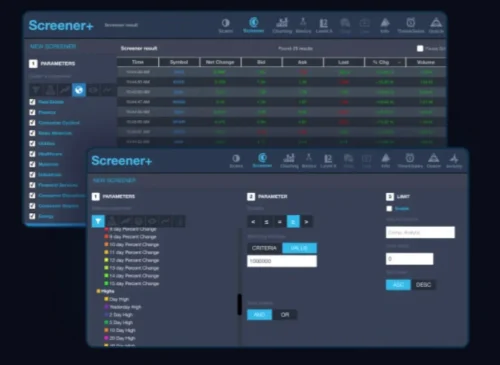500x365 pixels.
Task: Click the value input field containing 1000000
Action: 282,261
